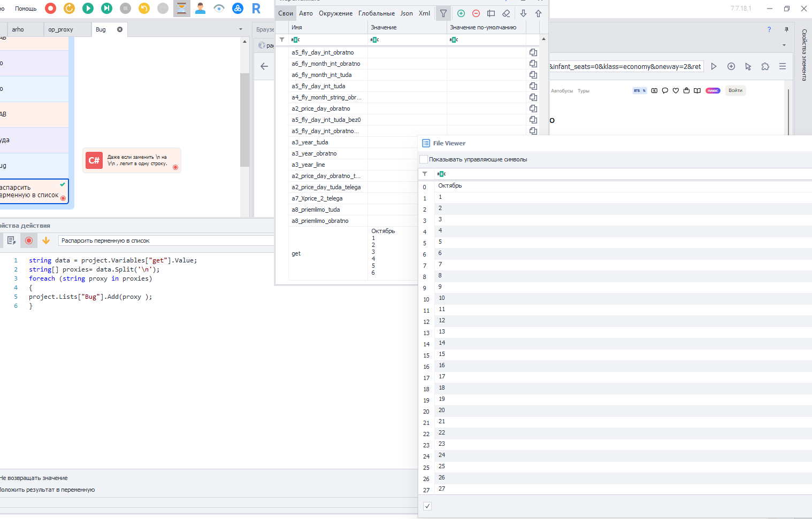Click the Войти button on the webpage
The image size is (812, 519).
[736, 90]
